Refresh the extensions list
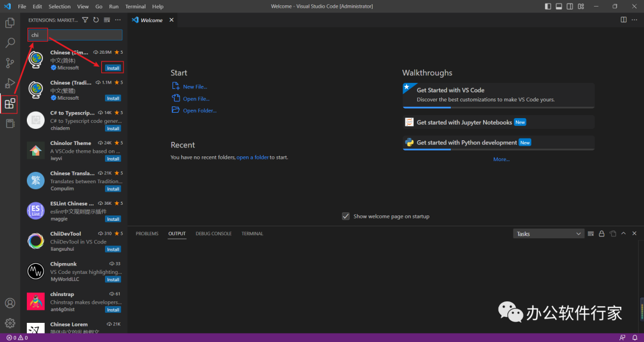This screenshot has height=342, width=644. [95, 20]
